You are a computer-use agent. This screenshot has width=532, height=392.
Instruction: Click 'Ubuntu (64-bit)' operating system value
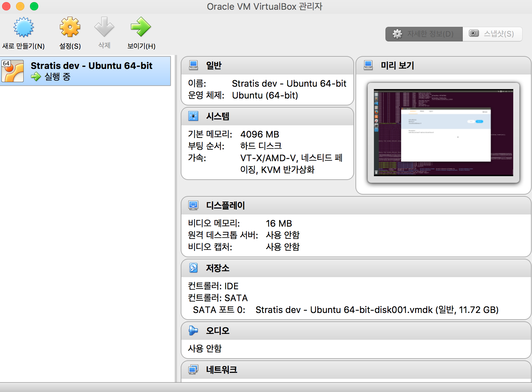(x=265, y=95)
